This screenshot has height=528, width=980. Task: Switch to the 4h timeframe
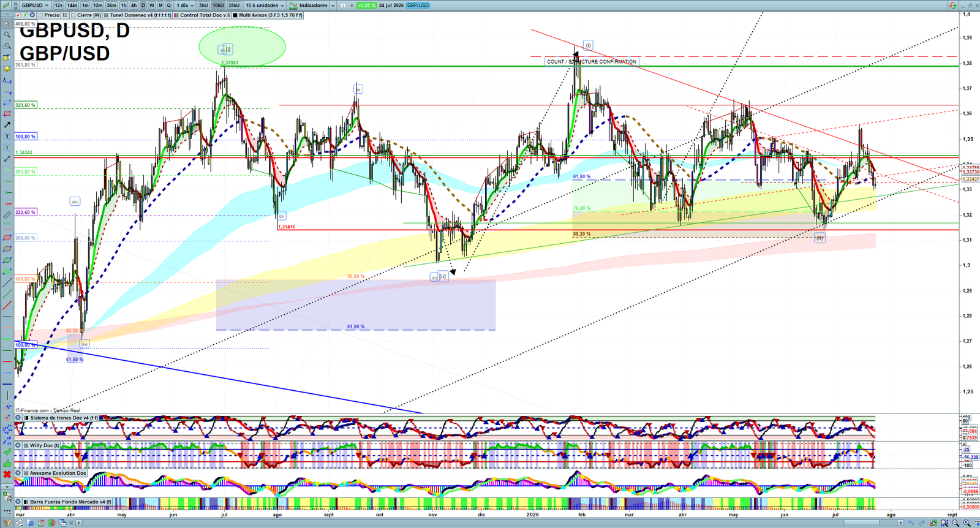pyautogui.click(x=134, y=6)
